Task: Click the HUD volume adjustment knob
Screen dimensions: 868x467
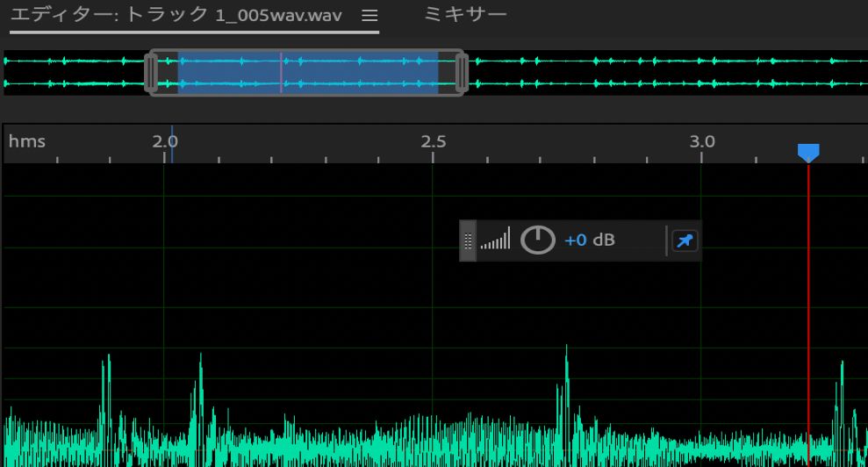Action: tap(537, 241)
